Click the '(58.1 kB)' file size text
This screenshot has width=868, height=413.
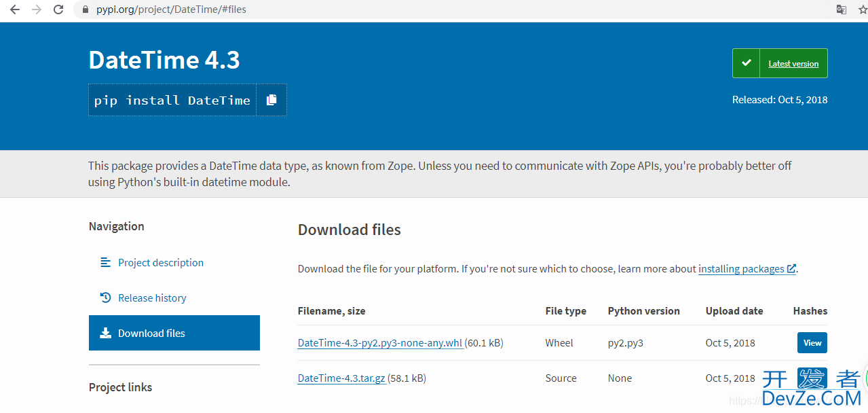click(x=407, y=378)
